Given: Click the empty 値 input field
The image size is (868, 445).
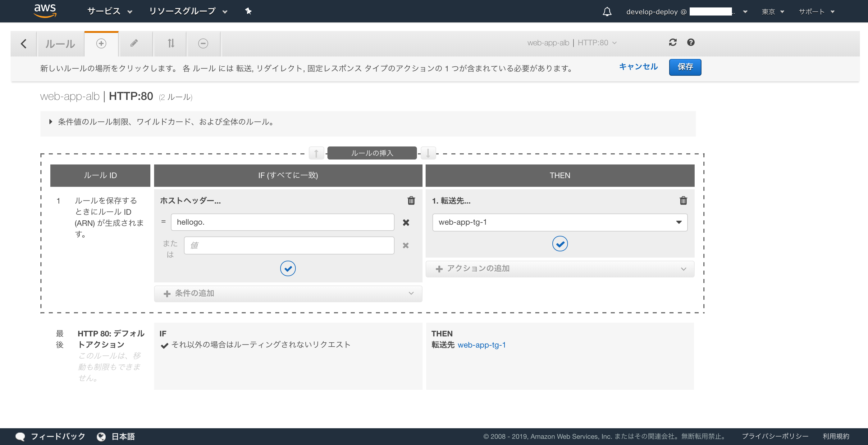Looking at the screenshot, I should coord(289,245).
